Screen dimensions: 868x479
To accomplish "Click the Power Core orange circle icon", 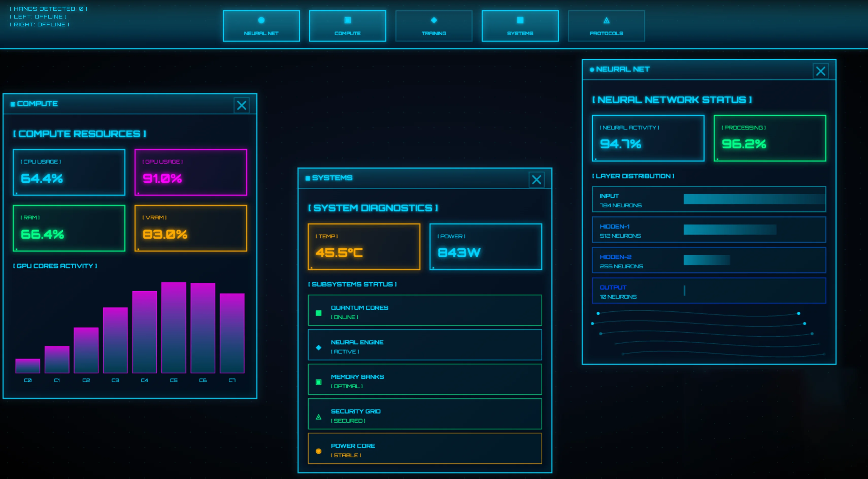I will pyautogui.click(x=319, y=451).
